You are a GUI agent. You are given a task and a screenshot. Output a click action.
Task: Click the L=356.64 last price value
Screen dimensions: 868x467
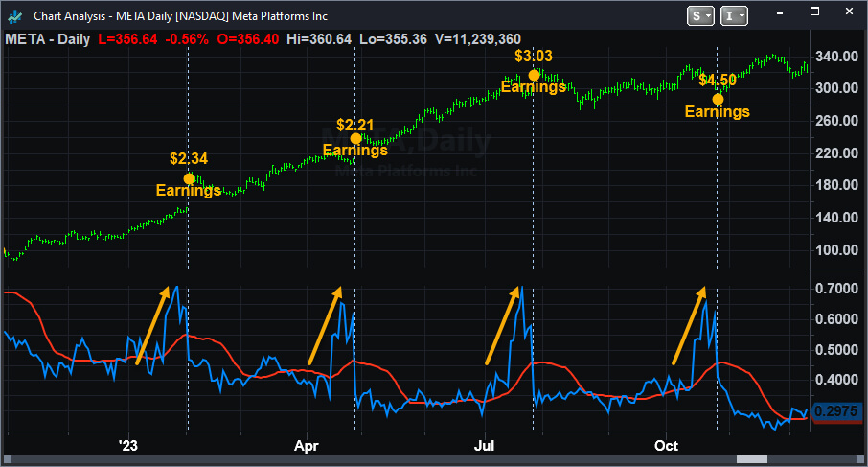(x=127, y=39)
